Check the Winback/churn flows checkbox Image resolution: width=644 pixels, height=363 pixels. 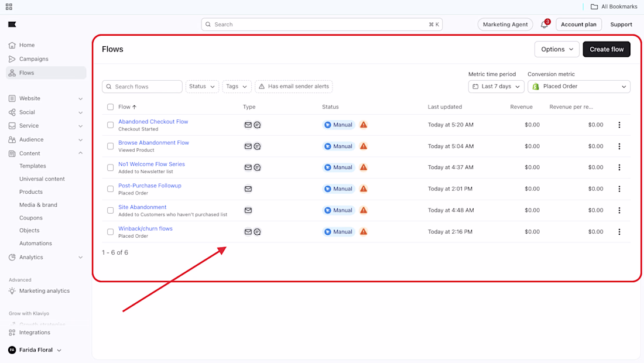point(111,232)
